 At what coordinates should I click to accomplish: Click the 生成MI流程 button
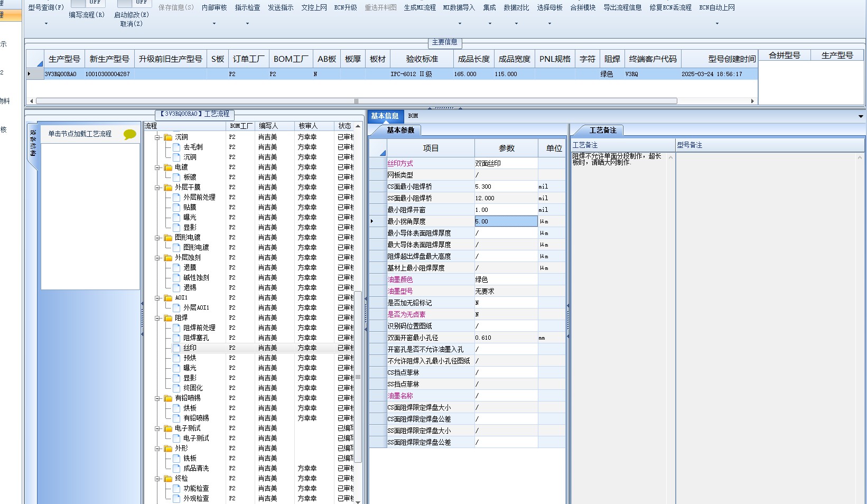[420, 8]
